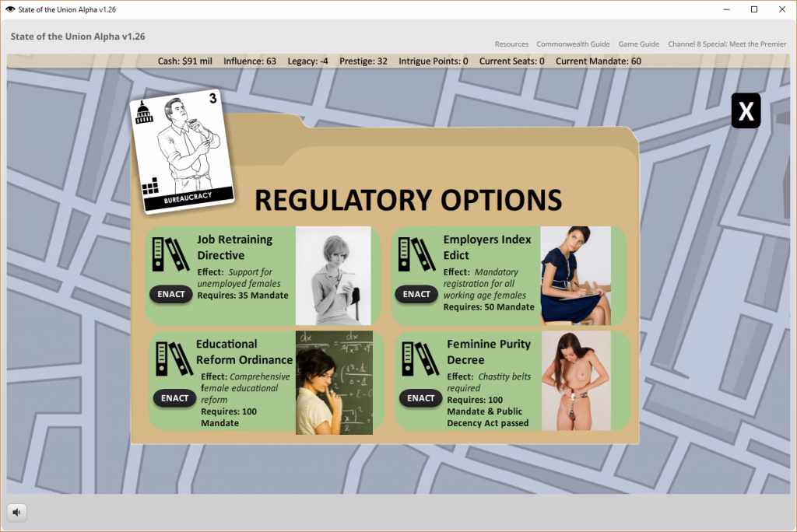Click the binder icon beside Employers Index Edict

pyautogui.click(x=416, y=254)
